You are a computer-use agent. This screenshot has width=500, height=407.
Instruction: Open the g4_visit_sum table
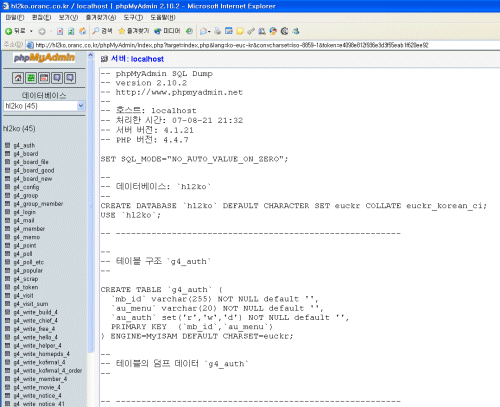[x=31, y=304]
